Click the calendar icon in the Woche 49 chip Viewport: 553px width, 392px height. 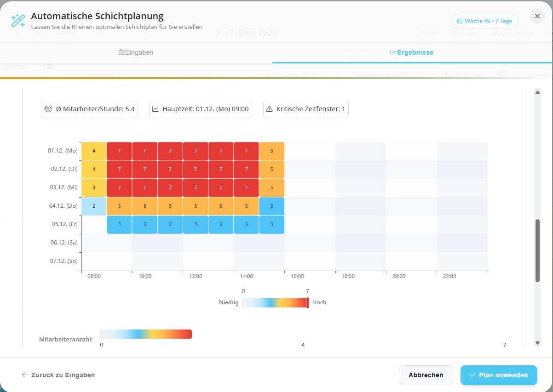point(460,21)
